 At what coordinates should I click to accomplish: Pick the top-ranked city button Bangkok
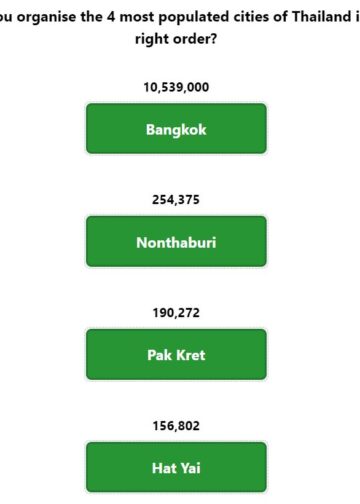coord(176,129)
